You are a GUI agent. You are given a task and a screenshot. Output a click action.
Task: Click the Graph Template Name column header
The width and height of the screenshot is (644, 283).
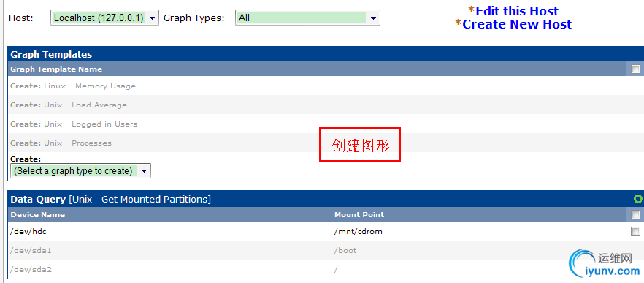[56, 69]
